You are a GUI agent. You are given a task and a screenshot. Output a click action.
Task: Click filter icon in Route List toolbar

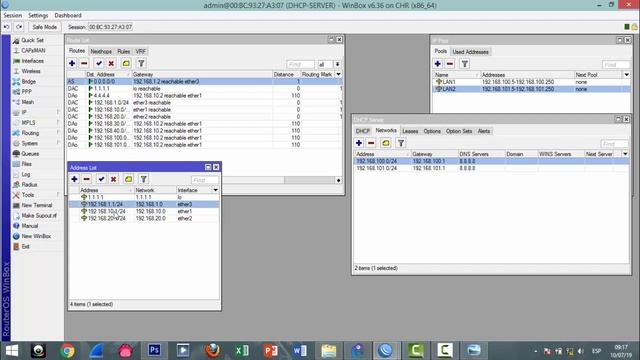(141, 63)
